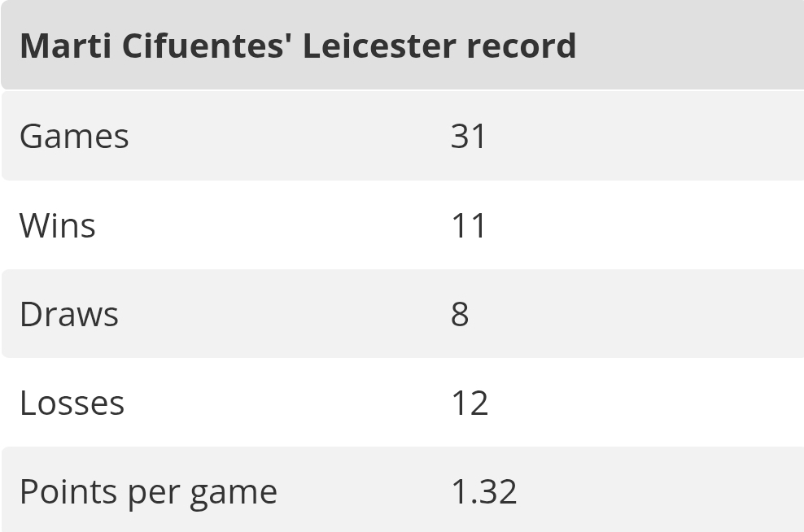804x532 pixels.
Task: Click the Games value 31
Action: point(469,136)
